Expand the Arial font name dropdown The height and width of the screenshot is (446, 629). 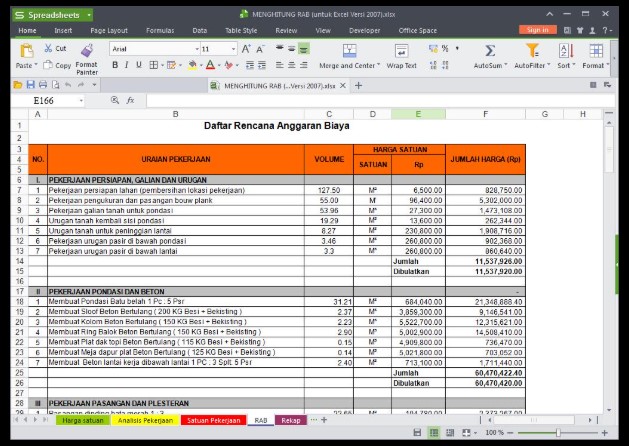pos(197,49)
